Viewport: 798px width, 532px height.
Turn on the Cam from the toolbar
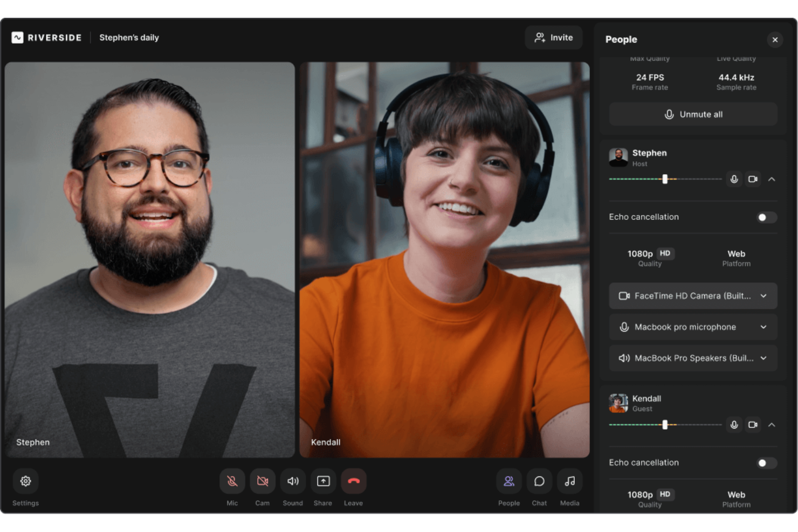[263, 481]
